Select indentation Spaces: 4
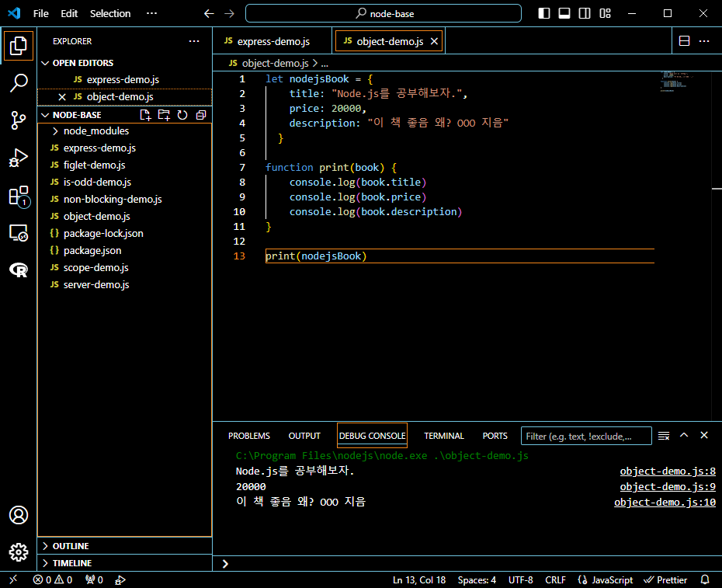Image resolution: width=722 pixels, height=588 pixels. tap(477, 579)
